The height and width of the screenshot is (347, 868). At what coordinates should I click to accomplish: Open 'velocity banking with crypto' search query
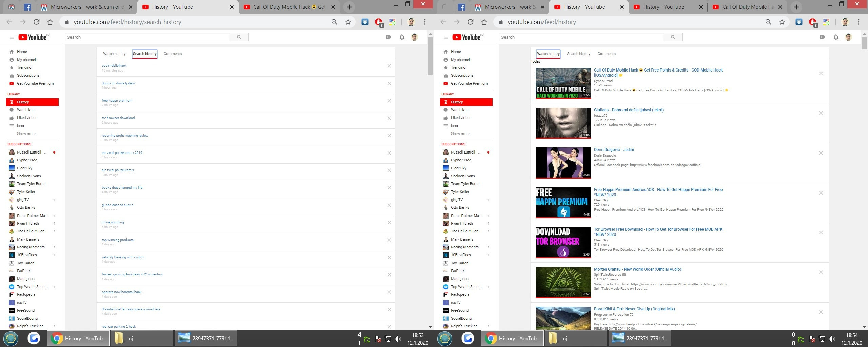[123, 257]
